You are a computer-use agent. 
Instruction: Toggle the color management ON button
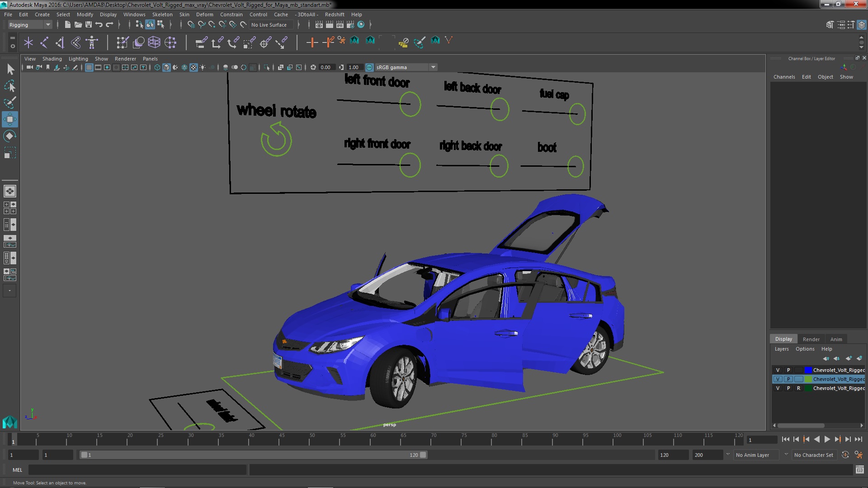pyautogui.click(x=369, y=67)
